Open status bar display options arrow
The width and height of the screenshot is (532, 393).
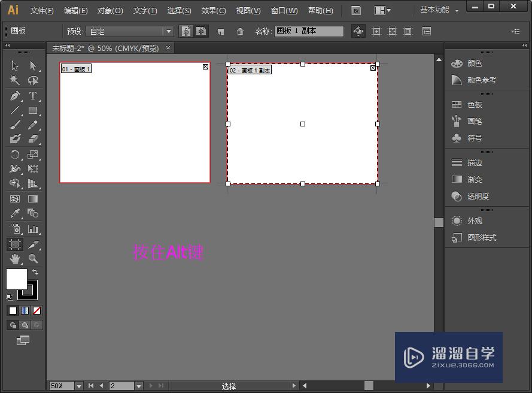(294, 386)
